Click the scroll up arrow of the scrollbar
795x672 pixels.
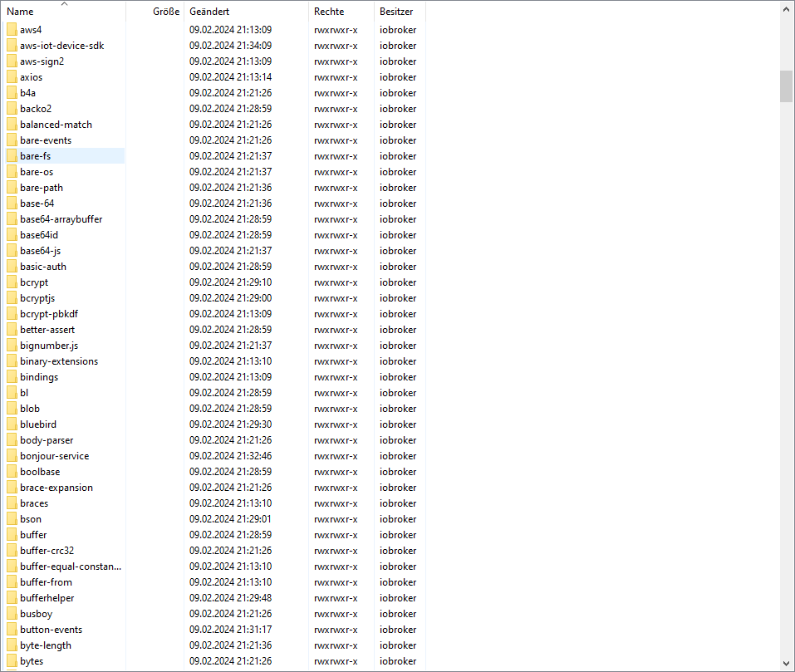tap(786, 8)
